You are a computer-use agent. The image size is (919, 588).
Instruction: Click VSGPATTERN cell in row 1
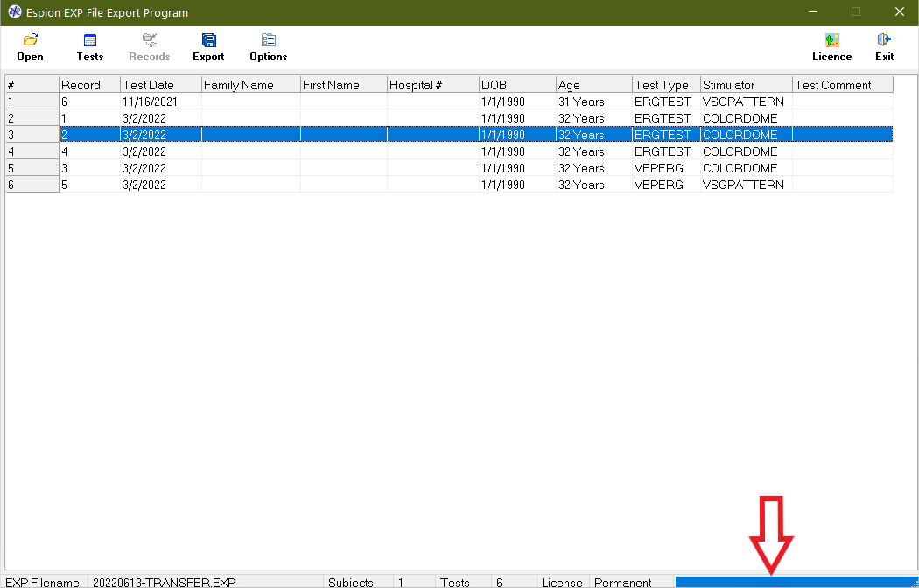tap(747, 101)
